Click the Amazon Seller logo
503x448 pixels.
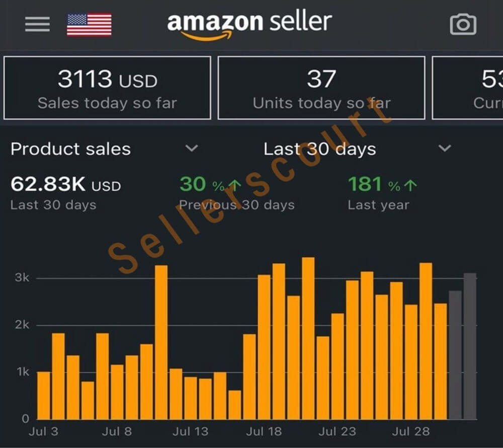point(249,24)
